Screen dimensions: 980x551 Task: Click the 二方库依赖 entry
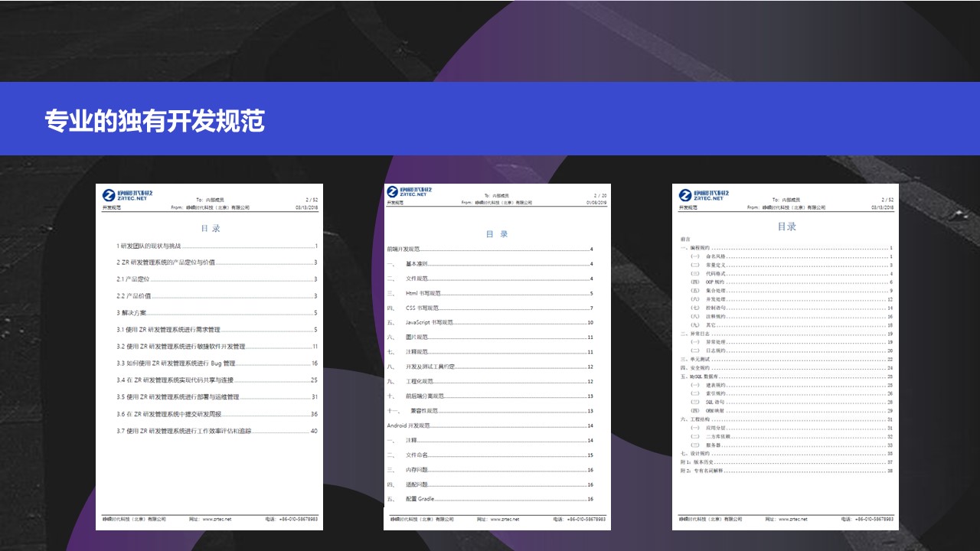point(792,436)
